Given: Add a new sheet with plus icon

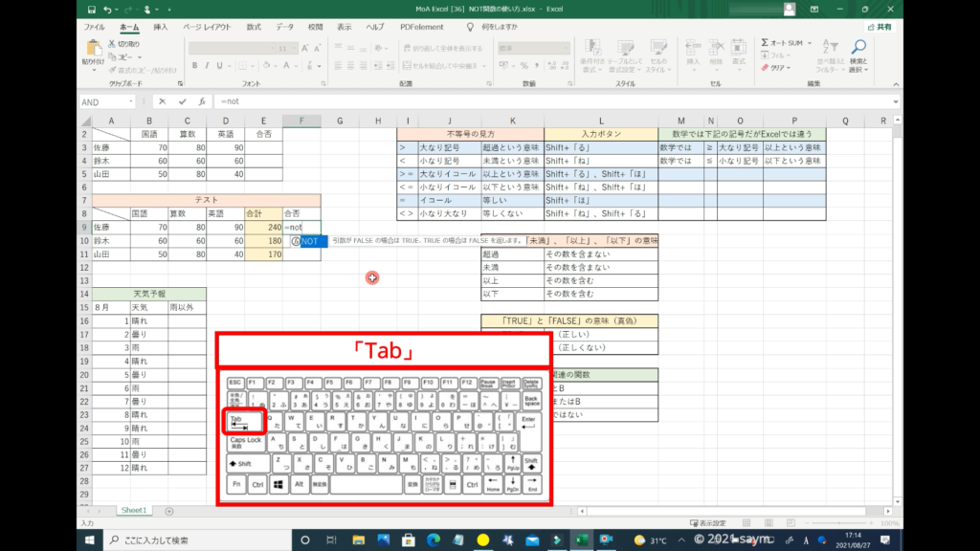Looking at the screenshot, I should (x=169, y=511).
